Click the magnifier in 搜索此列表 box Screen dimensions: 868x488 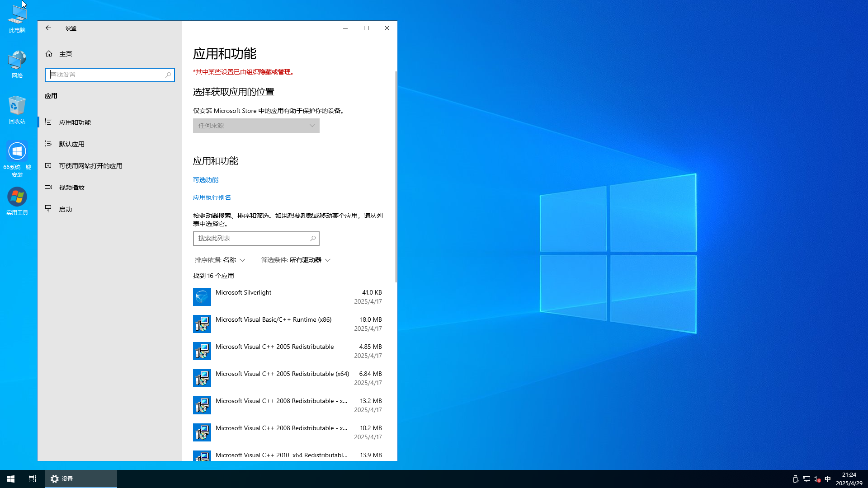313,239
